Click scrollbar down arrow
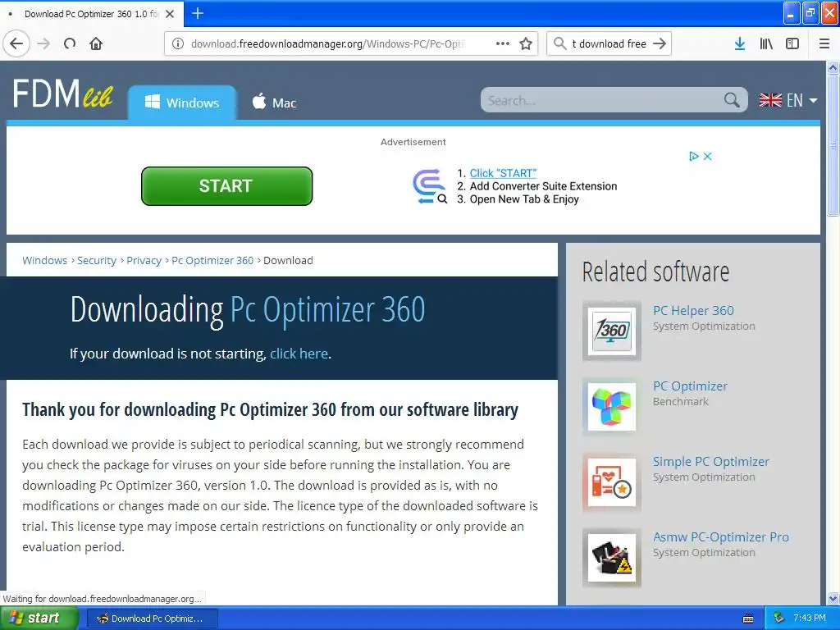This screenshot has height=630, width=840. point(833,598)
